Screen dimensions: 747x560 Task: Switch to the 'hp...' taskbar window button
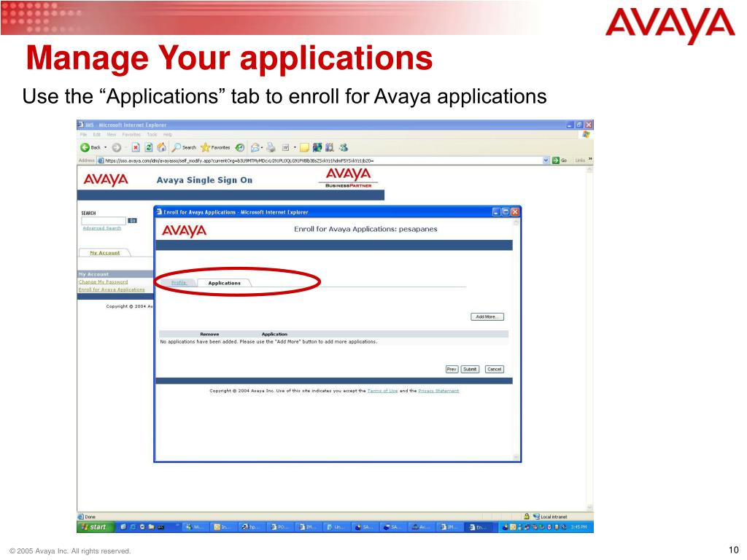pyautogui.click(x=251, y=527)
